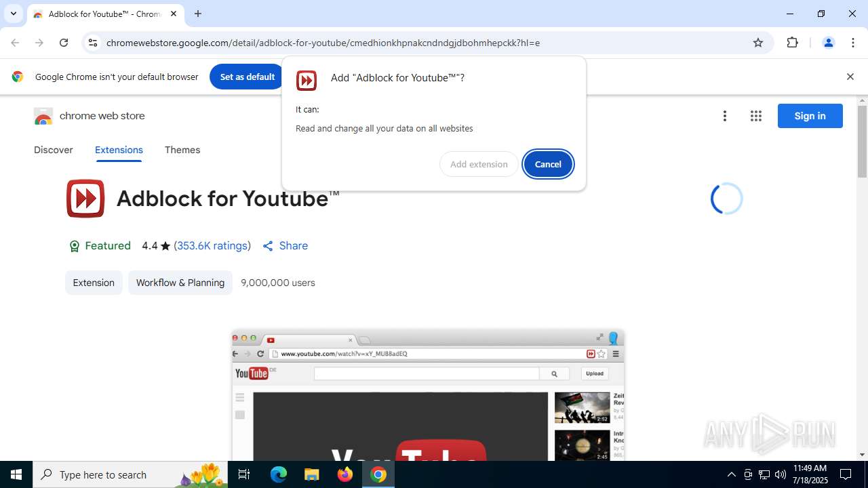Click the extension screenshot preview
Screen dimensions: 868x488
(x=428, y=395)
